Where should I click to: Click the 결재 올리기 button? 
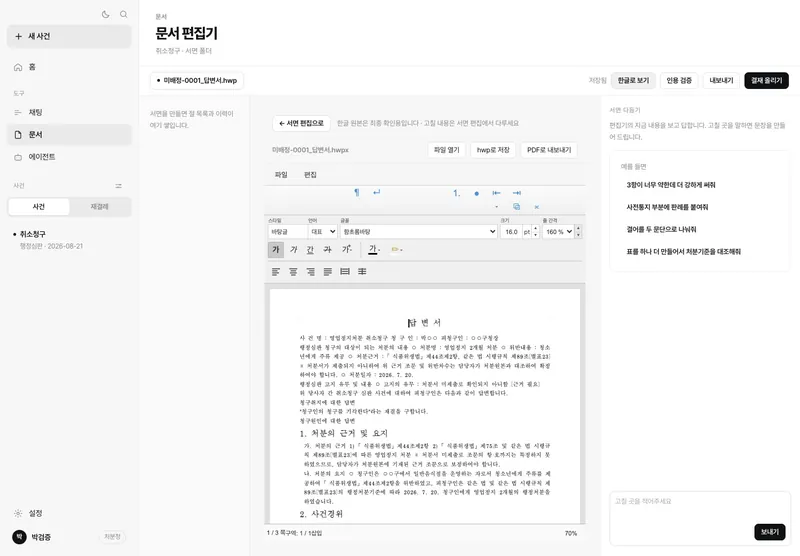coord(766,81)
